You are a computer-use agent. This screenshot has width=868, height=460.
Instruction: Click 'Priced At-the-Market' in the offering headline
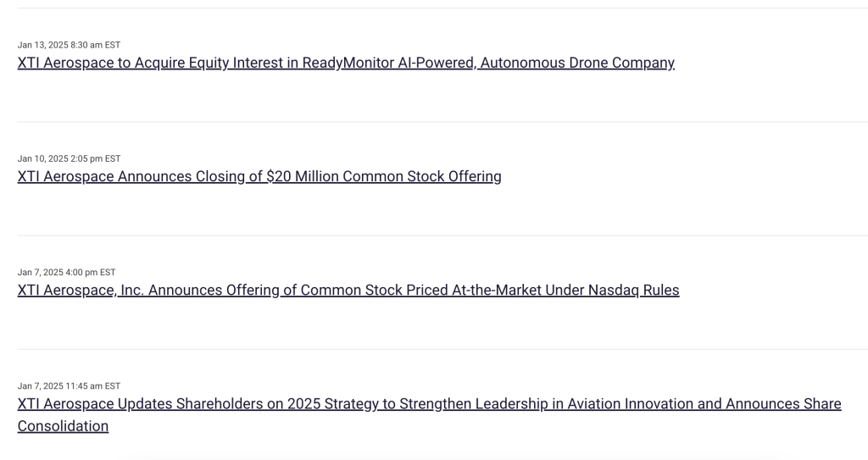click(x=471, y=290)
